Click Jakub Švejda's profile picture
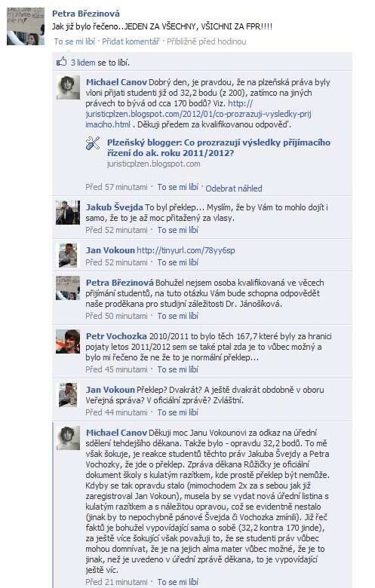 pyautogui.click(x=68, y=213)
